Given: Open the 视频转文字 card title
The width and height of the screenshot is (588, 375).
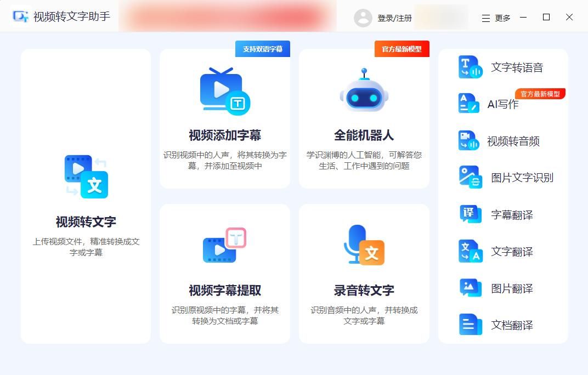Looking at the screenshot, I should click(86, 222).
